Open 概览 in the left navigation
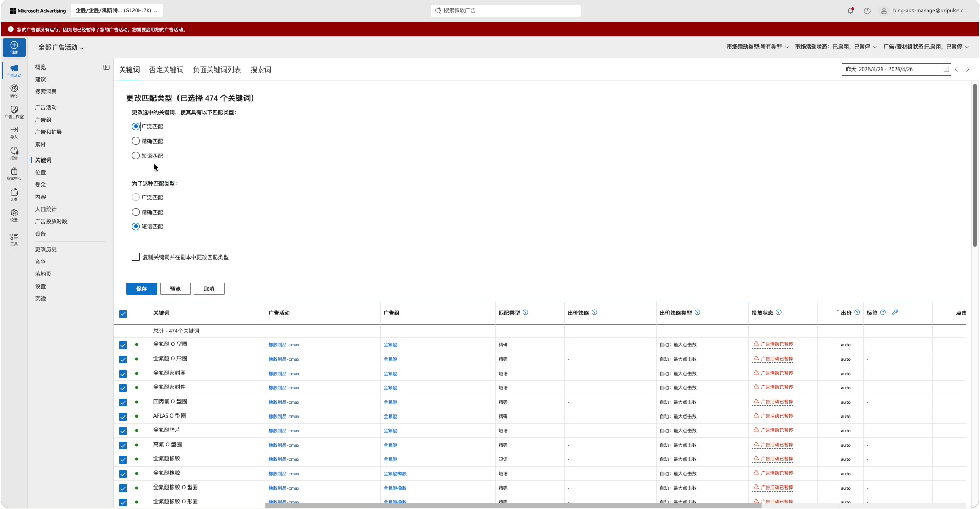This screenshot has height=509, width=980. point(40,67)
